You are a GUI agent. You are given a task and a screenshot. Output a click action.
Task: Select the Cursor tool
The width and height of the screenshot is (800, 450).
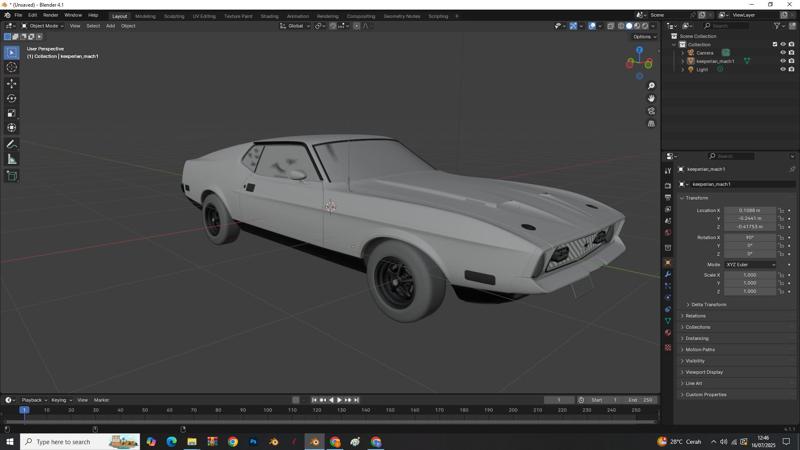tap(12, 67)
